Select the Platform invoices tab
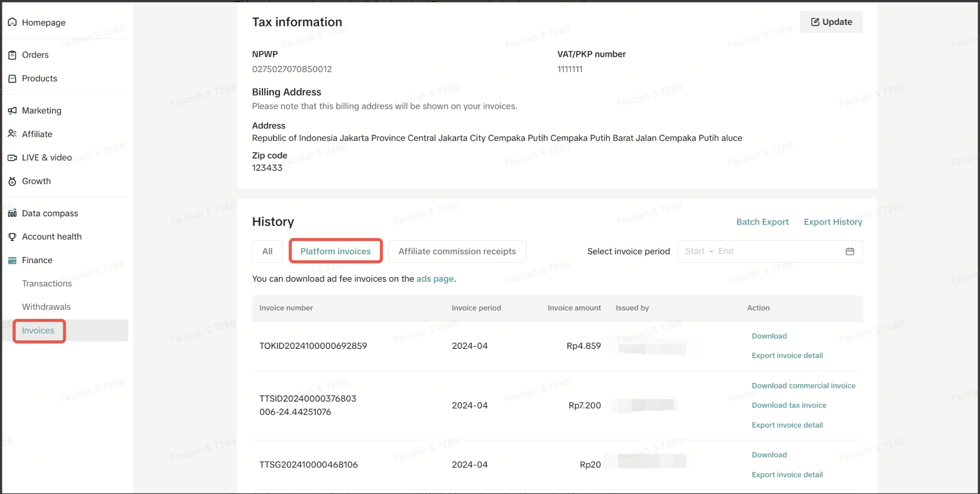Screen dimensions: 980x494 coord(335,251)
